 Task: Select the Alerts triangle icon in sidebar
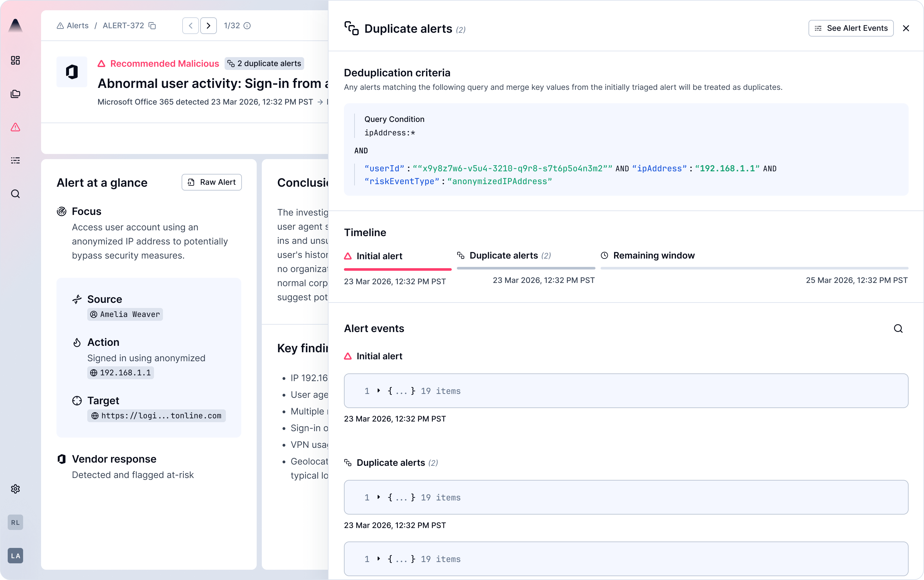pos(15,127)
